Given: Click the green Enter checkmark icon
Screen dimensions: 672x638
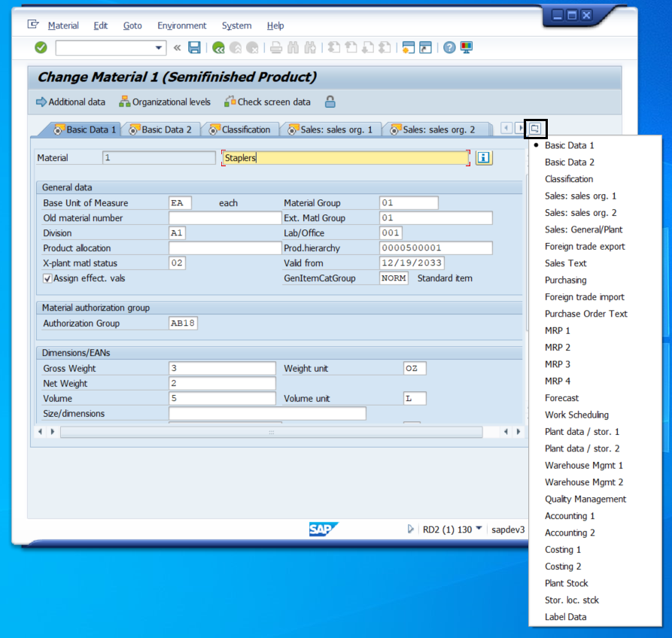Looking at the screenshot, I should tap(41, 47).
